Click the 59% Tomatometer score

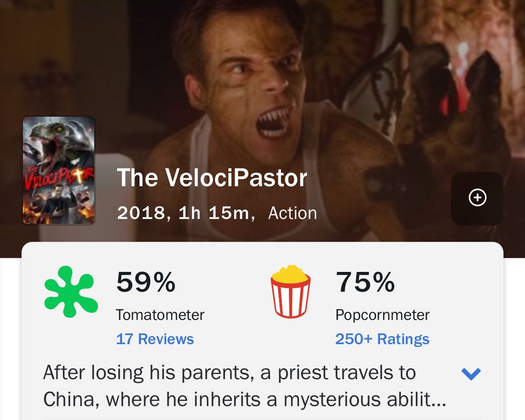click(149, 284)
